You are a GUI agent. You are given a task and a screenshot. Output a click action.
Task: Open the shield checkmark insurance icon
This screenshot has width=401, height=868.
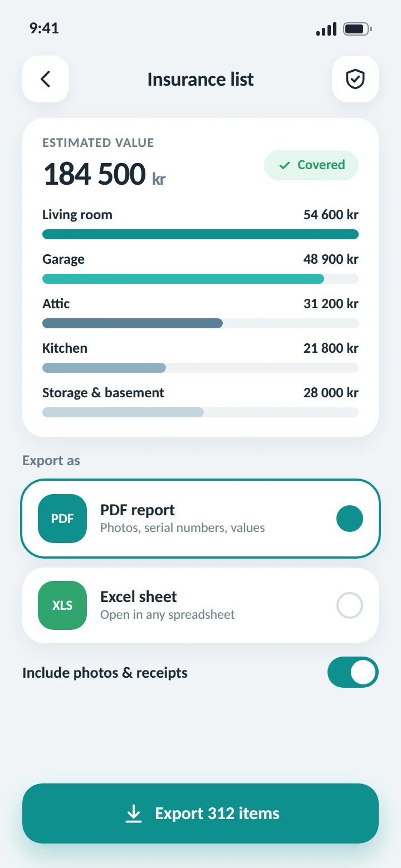coord(355,79)
